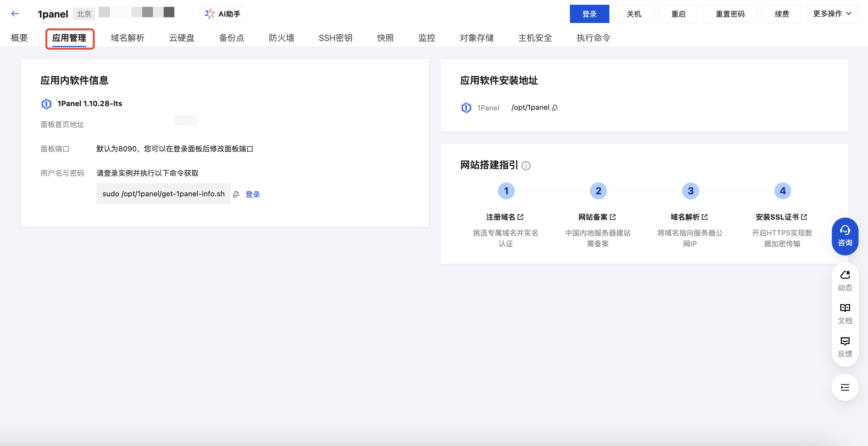The width and height of the screenshot is (868, 446).
Task: Open the 备份点 tab
Action: [232, 38]
